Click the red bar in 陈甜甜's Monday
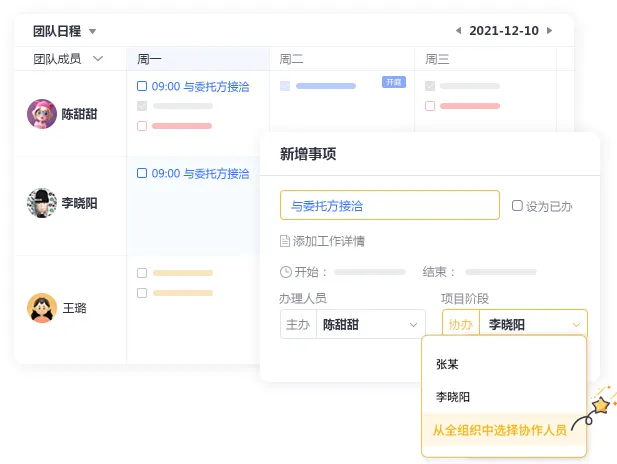The image size is (617, 464). (x=182, y=126)
